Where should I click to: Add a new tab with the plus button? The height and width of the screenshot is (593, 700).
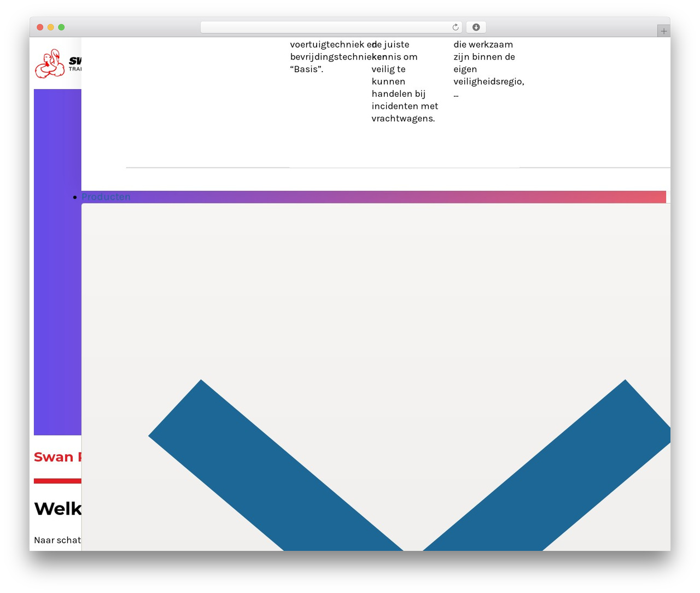coord(663,31)
